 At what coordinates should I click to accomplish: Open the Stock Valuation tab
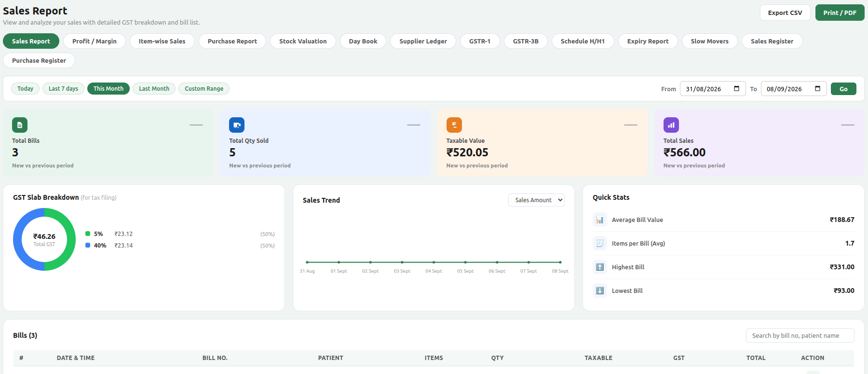(303, 42)
